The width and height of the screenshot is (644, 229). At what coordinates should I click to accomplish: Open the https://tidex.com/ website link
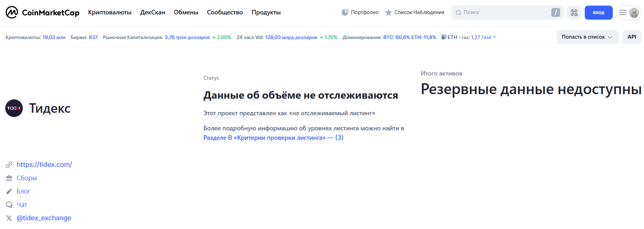(44, 164)
